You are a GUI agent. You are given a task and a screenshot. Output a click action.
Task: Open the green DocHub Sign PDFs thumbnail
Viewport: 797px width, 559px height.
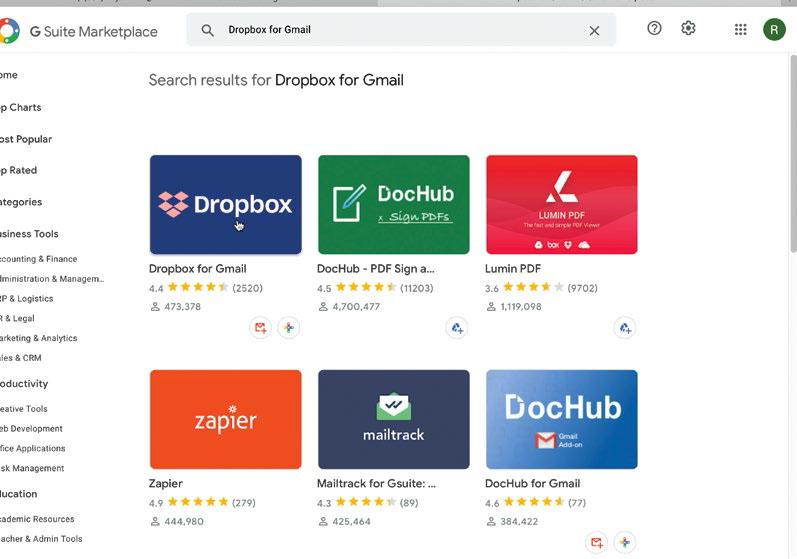pos(394,205)
